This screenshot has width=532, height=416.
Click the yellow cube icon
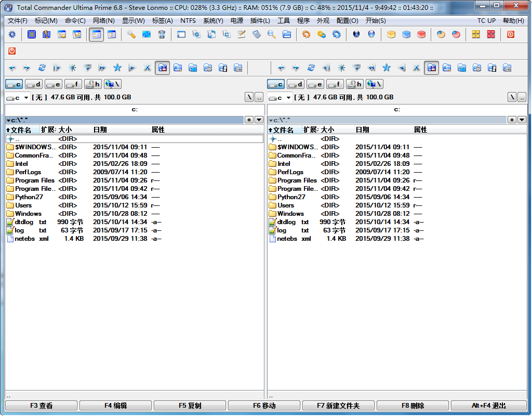tap(391, 34)
